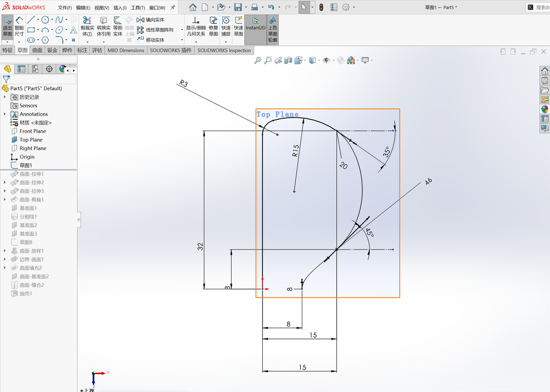This screenshot has width=550, height=392.
Task: Select the Line sketch tool
Action: pyautogui.click(x=31, y=20)
